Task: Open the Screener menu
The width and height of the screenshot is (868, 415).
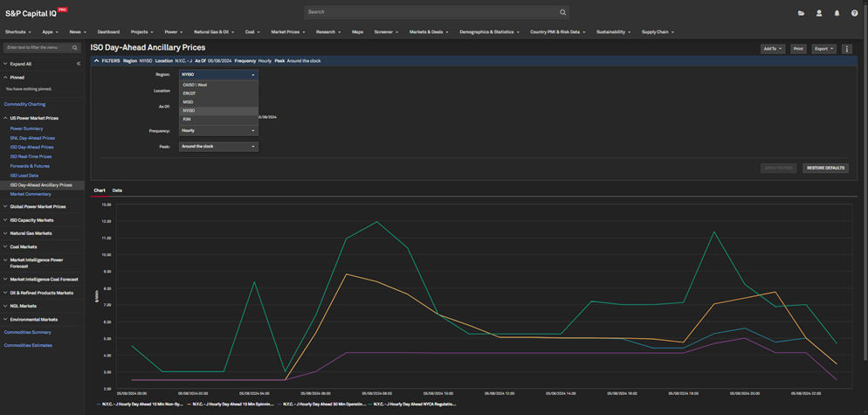Action: 386,32
